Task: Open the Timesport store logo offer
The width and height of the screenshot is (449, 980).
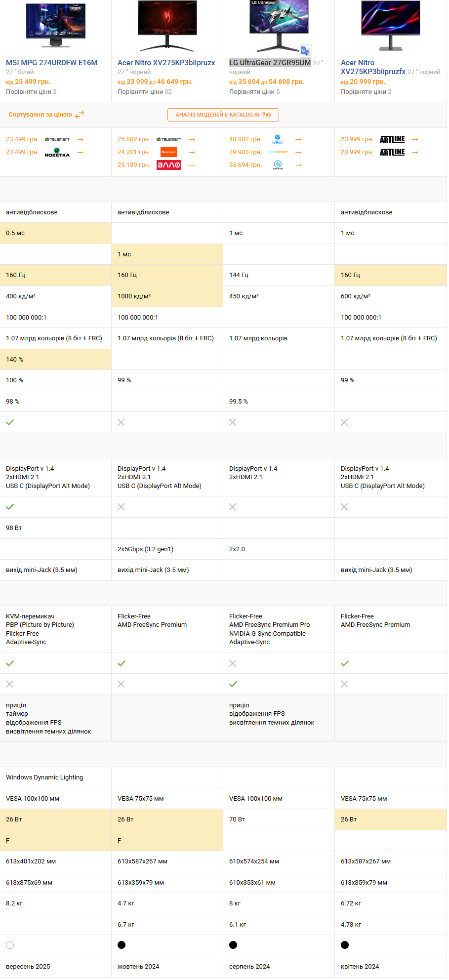Action: click(278, 152)
